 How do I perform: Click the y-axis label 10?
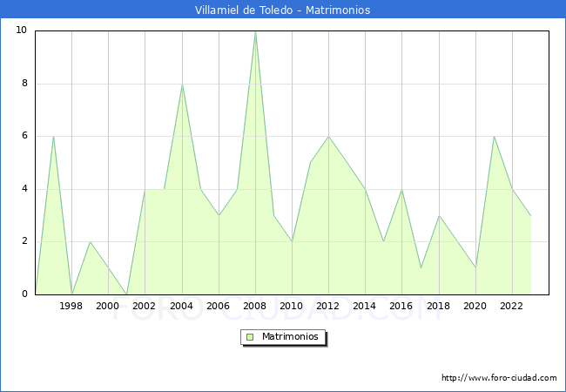[x=22, y=30]
